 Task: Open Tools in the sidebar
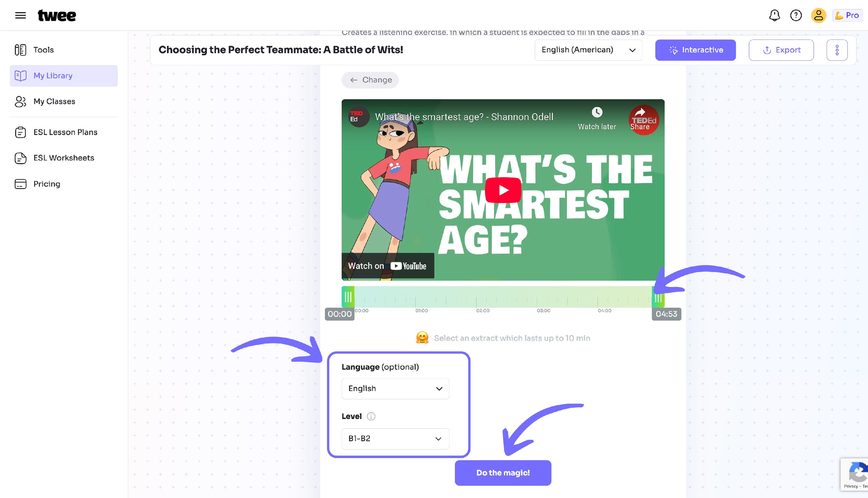(x=64, y=50)
